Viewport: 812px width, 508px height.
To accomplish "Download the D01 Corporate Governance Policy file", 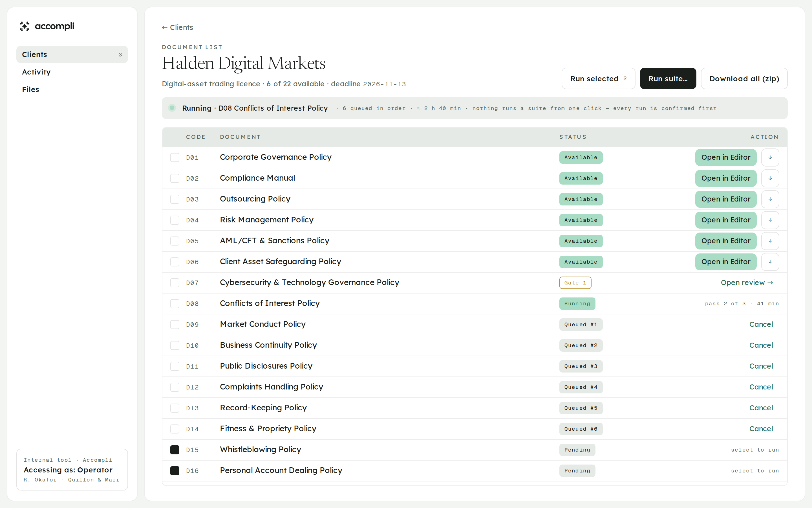I will point(770,157).
